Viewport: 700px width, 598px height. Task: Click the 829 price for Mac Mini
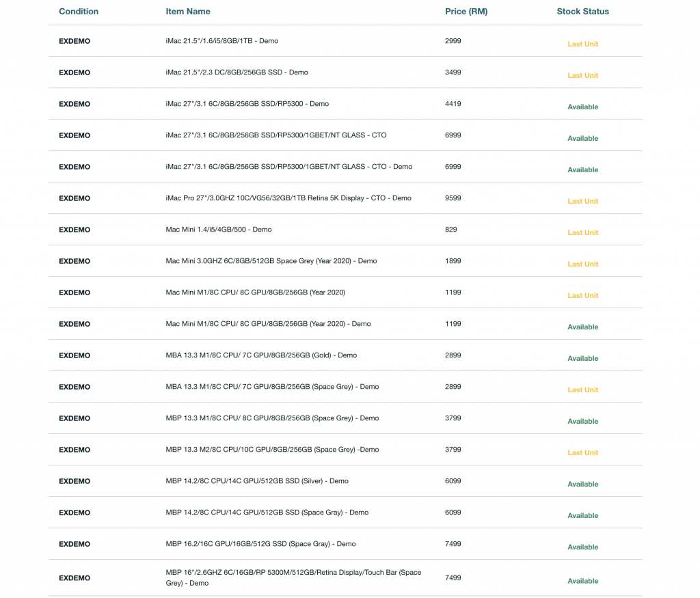click(451, 230)
